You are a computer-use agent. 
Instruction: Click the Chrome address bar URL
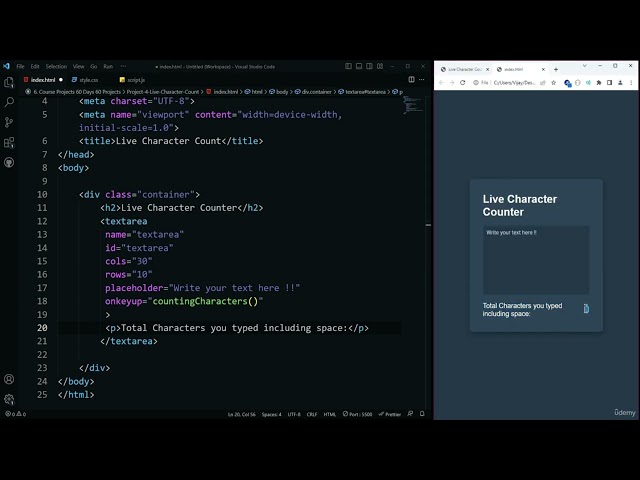(514, 82)
